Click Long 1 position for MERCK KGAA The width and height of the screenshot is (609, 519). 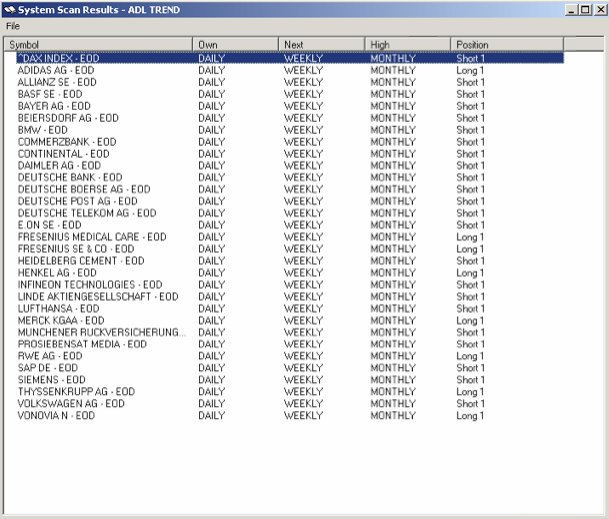[x=470, y=320]
